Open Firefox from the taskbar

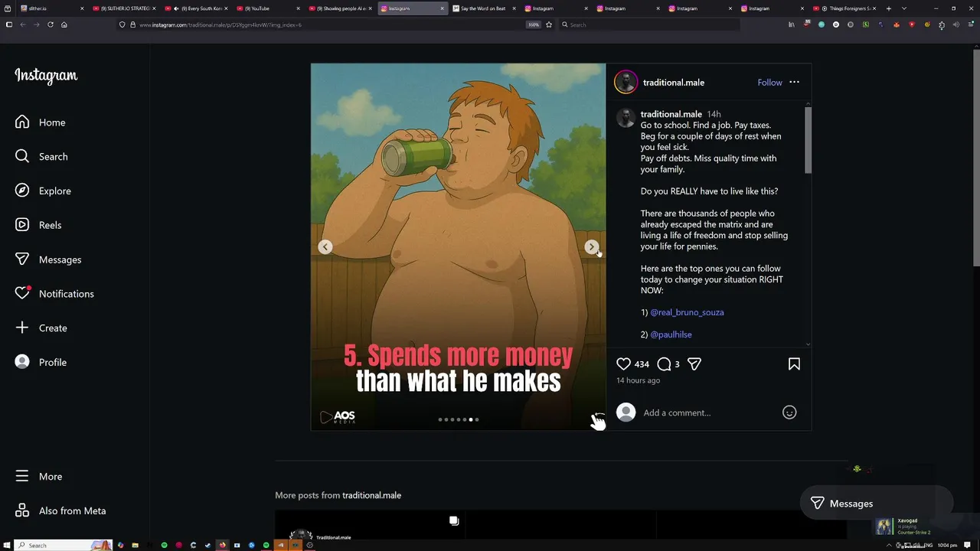tap(222, 545)
